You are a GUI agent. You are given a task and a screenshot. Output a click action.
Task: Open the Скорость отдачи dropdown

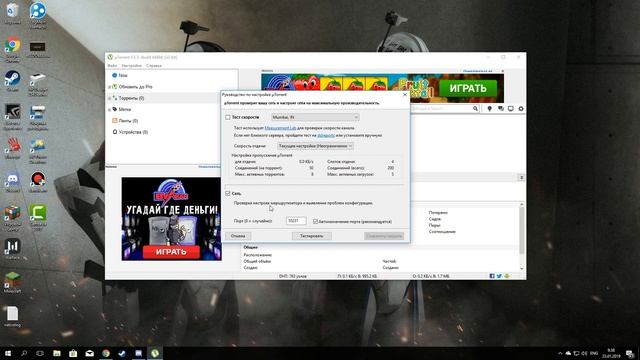(x=315, y=146)
